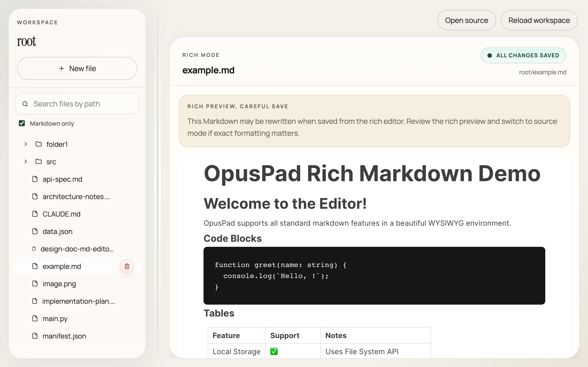Click the file icon beside data.json

tap(35, 231)
